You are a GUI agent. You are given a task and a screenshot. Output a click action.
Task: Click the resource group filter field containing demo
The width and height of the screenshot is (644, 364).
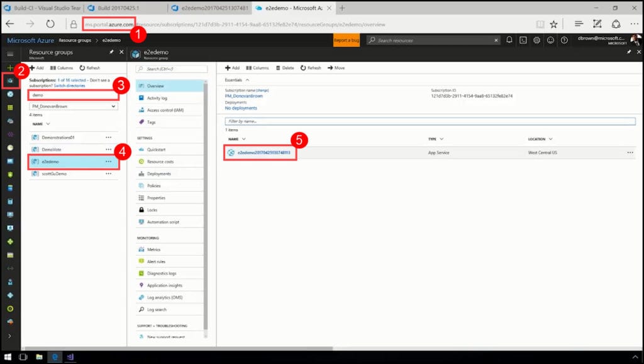(x=74, y=95)
